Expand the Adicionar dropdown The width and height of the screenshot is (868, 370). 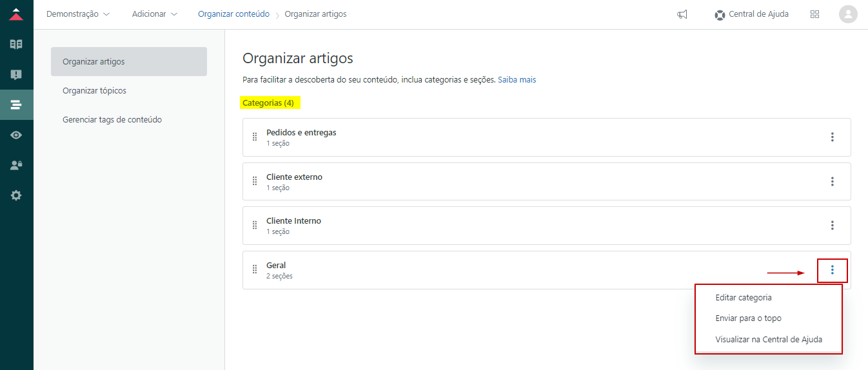[154, 14]
